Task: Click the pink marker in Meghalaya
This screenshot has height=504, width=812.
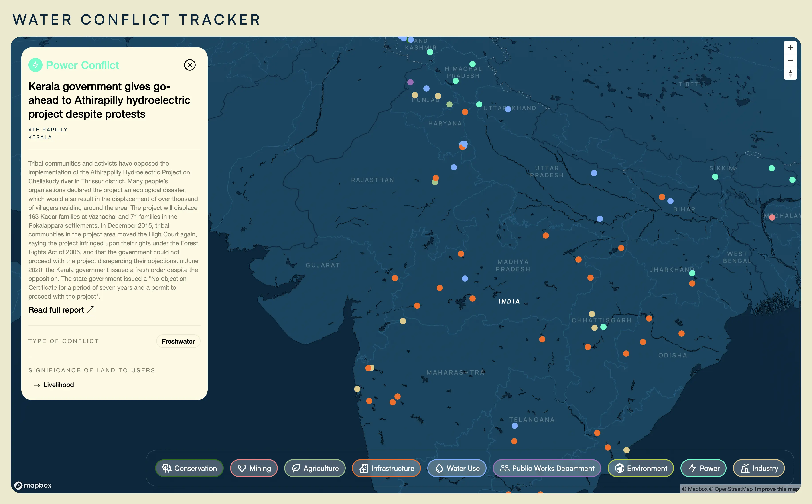Action: (x=772, y=217)
